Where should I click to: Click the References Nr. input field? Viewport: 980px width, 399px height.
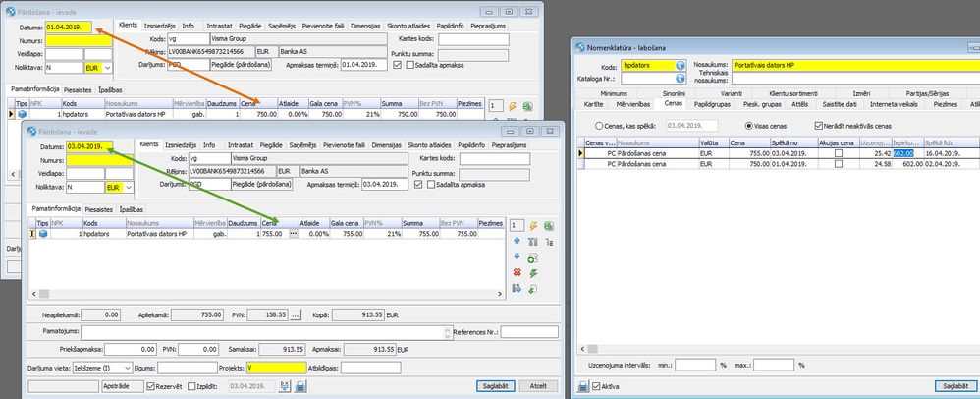click(529, 331)
